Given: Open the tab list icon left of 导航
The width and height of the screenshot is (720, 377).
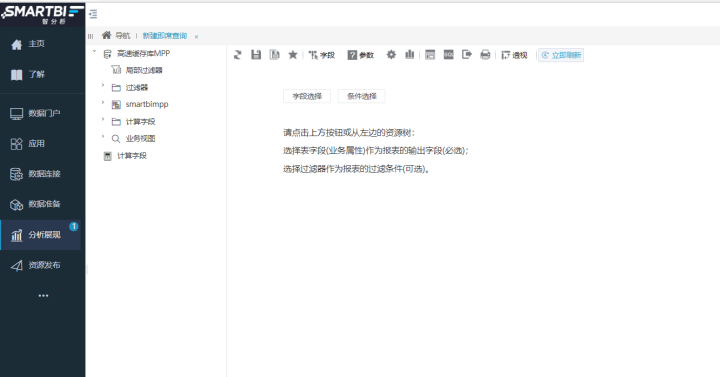Looking at the screenshot, I should coord(90,36).
